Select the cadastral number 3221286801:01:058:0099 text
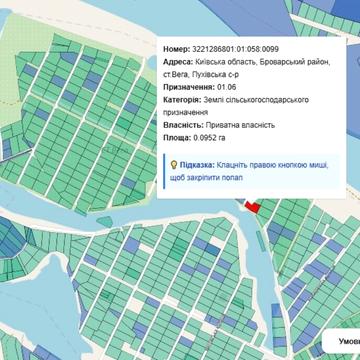The height and width of the screenshot is (360, 360). coord(235,49)
